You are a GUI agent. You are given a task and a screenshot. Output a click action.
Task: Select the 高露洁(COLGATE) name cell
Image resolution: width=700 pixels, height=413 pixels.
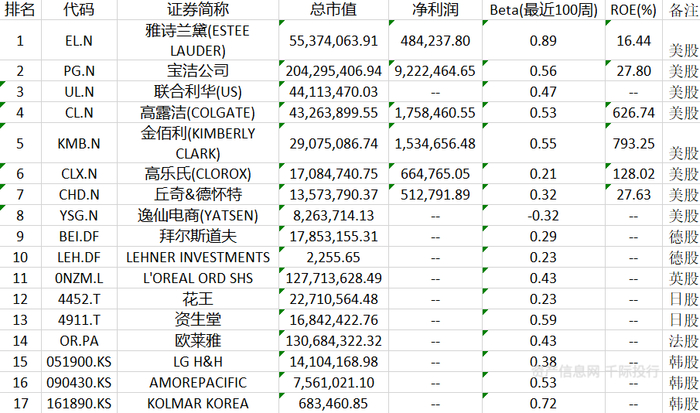pyautogui.click(x=198, y=113)
